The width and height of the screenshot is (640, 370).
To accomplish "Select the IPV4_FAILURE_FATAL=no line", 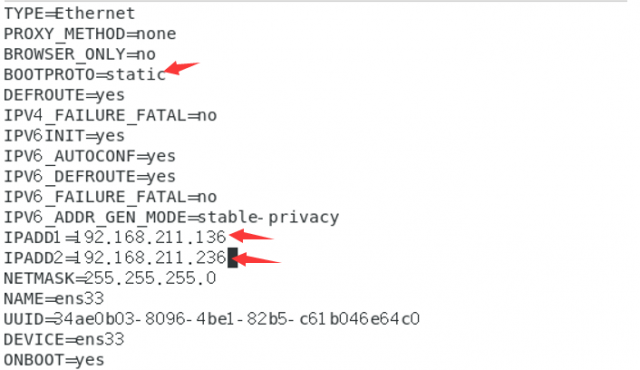I will [110, 115].
